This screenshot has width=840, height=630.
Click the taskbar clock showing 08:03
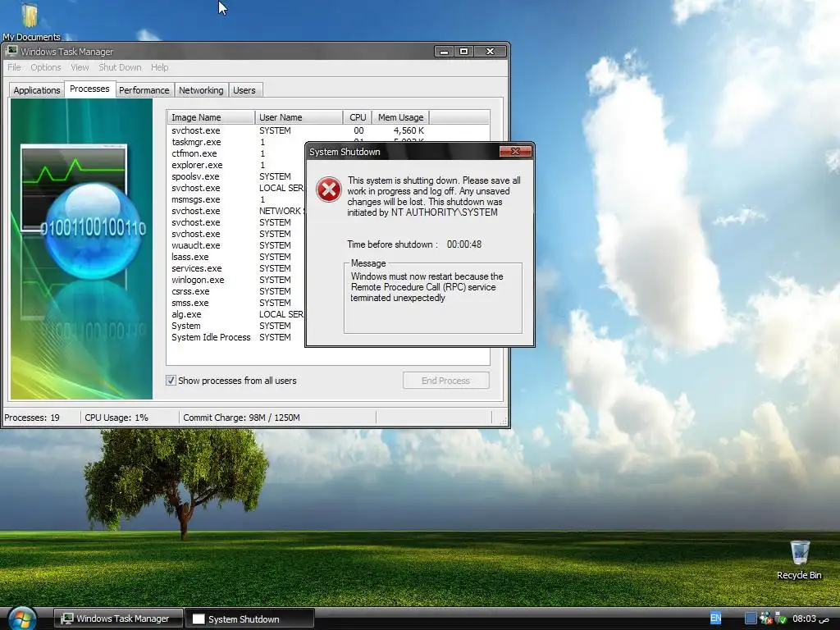[x=810, y=619]
